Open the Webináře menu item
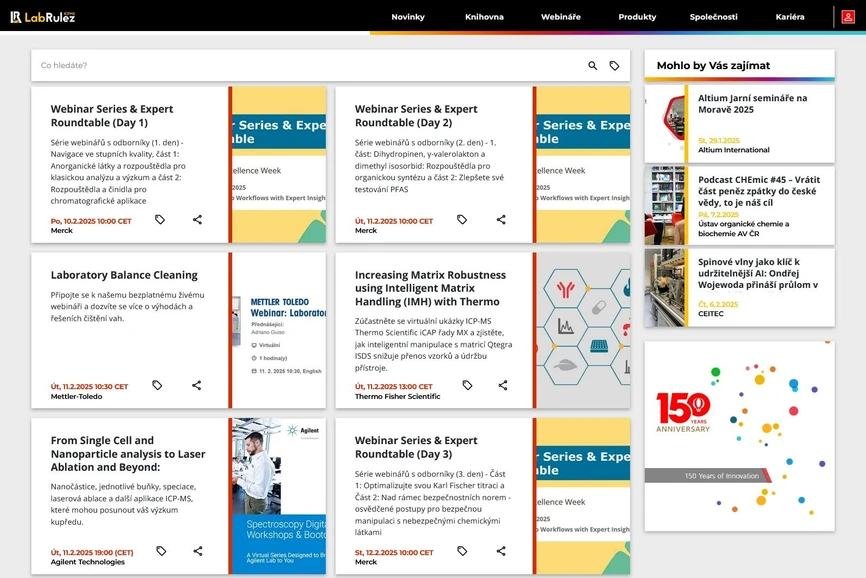Viewport: 866px width, 578px height. [x=561, y=17]
